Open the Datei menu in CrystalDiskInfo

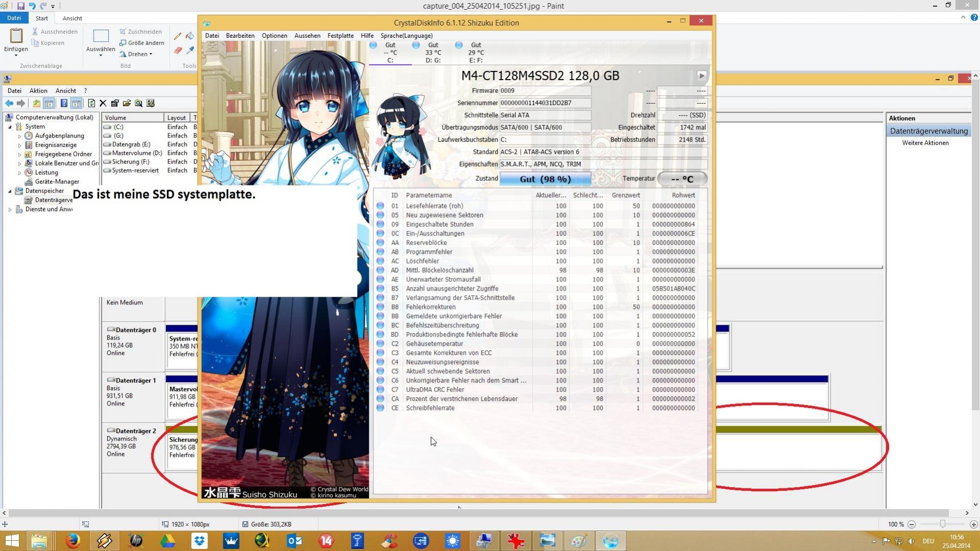(212, 36)
